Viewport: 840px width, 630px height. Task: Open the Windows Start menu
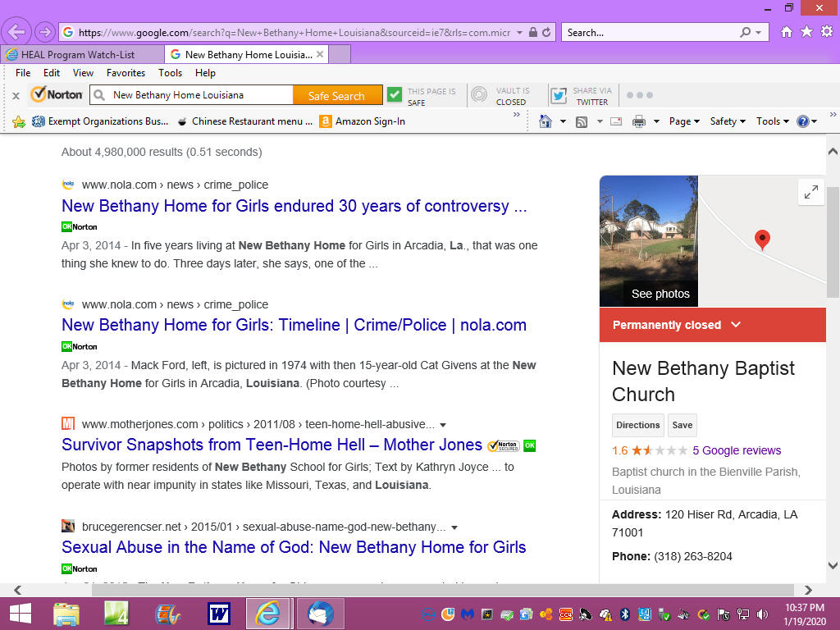coord(21,614)
